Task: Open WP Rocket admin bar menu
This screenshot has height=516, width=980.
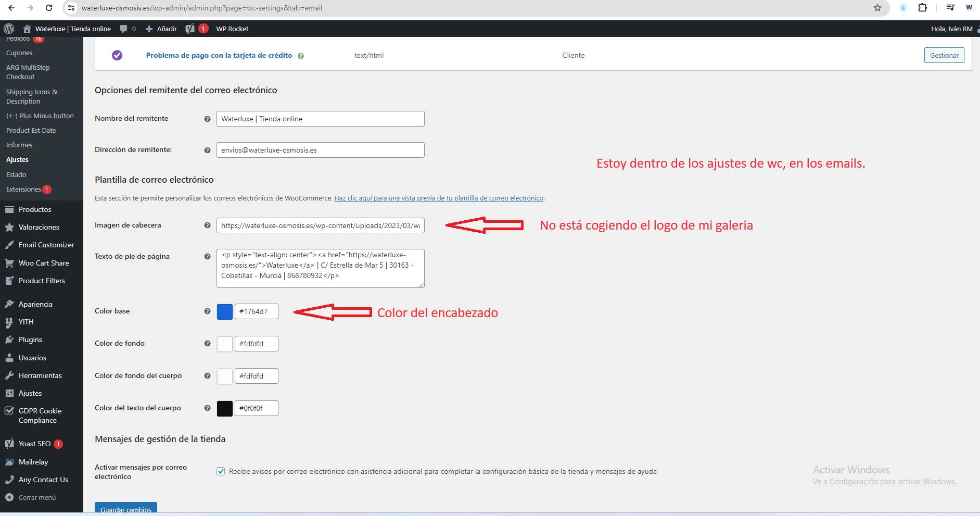Action: point(232,29)
